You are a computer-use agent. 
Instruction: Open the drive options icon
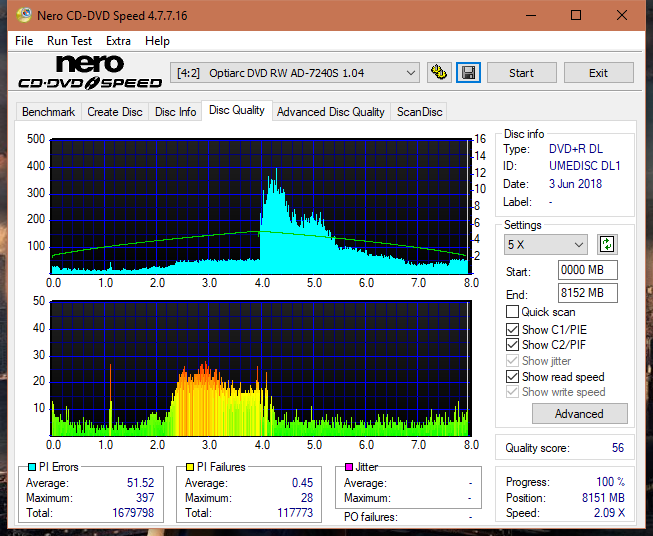(439, 73)
